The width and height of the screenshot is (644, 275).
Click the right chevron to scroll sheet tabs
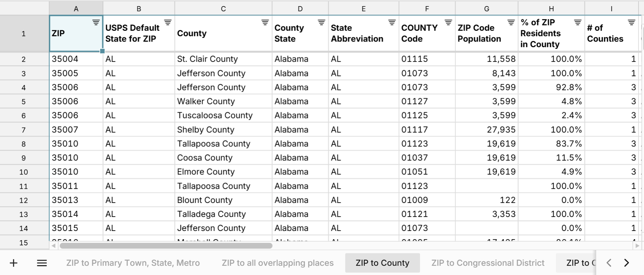coord(627,263)
